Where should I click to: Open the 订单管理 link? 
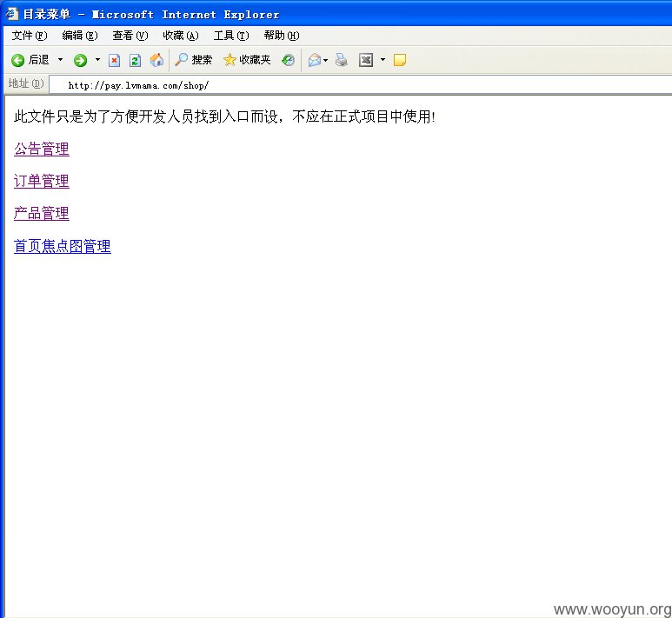click(42, 181)
